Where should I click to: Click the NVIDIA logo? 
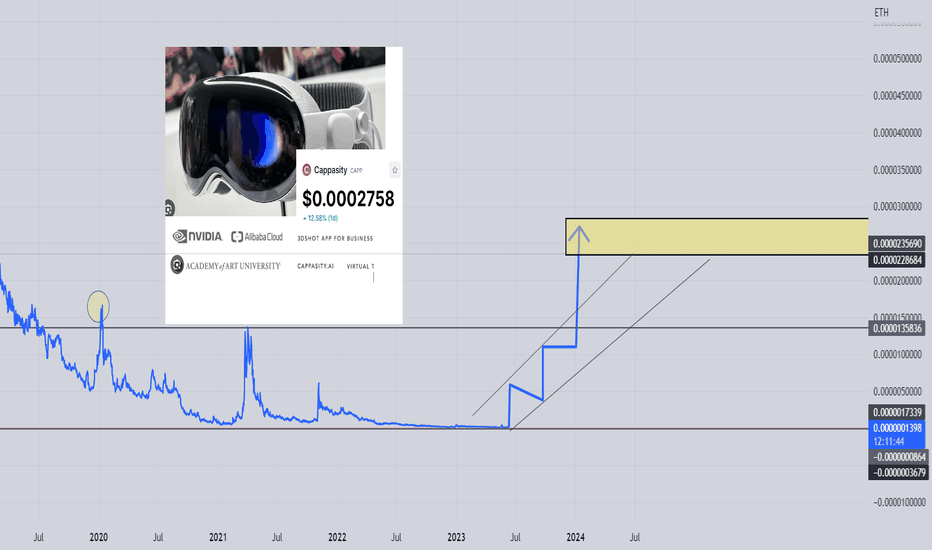(197, 237)
